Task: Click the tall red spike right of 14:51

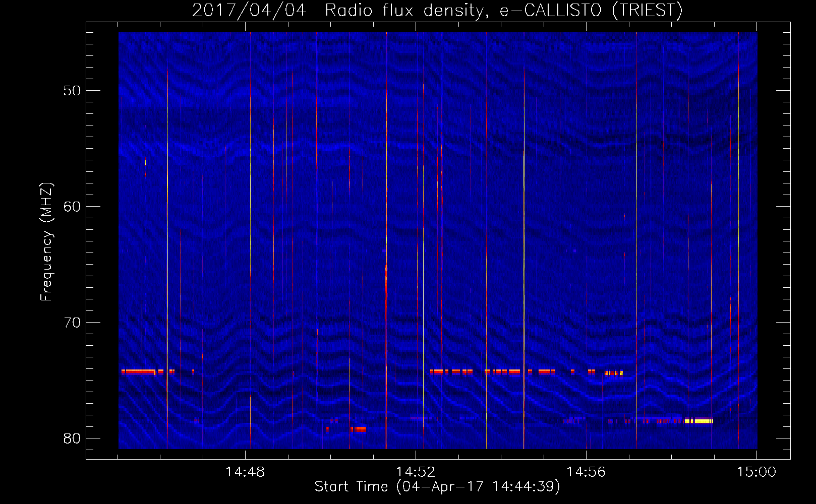Action: tap(386, 240)
